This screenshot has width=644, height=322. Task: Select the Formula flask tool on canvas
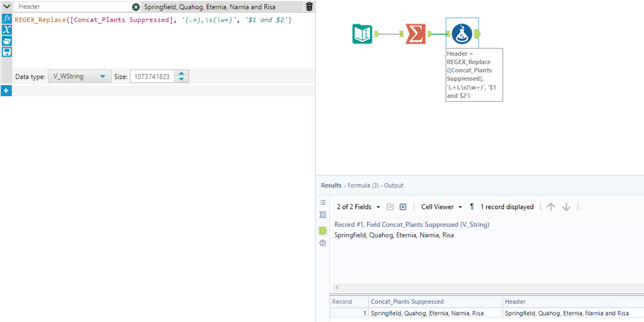click(x=462, y=34)
